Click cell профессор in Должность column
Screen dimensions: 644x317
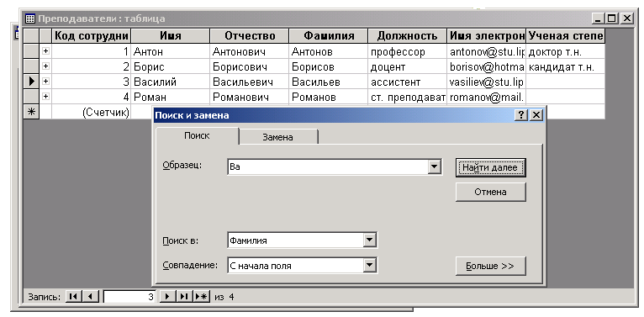click(x=408, y=51)
